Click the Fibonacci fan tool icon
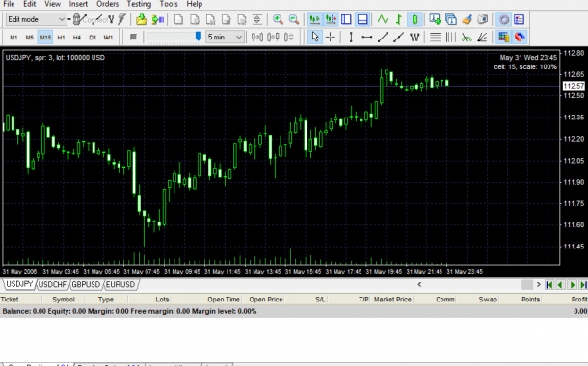This screenshot has height=366, width=588. coord(482,38)
